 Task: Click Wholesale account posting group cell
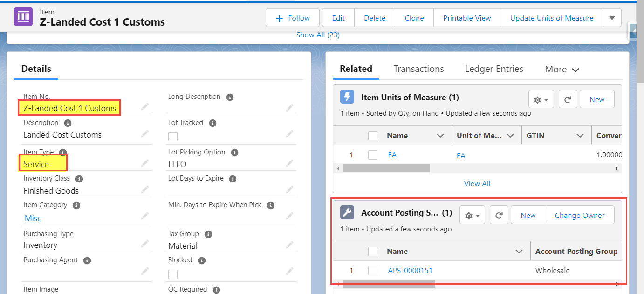[x=553, y=271]
